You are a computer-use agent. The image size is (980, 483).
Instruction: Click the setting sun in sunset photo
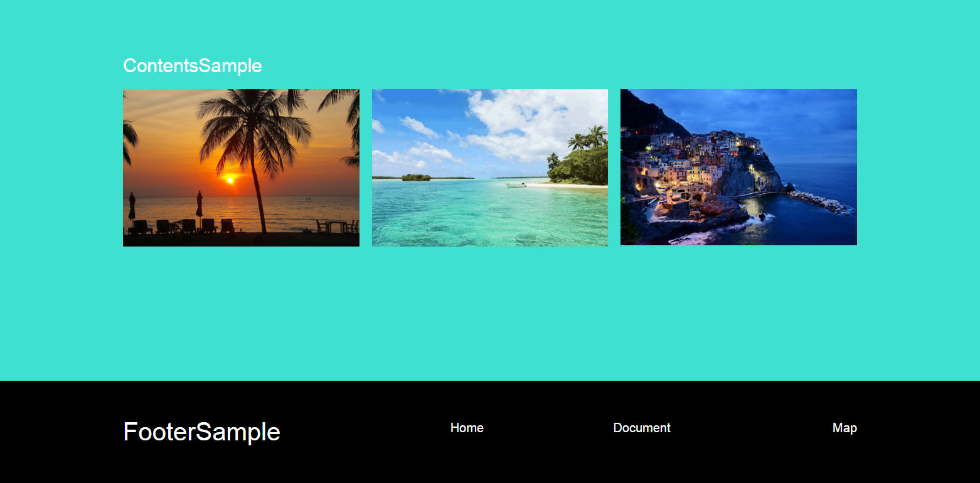[230, 180]
